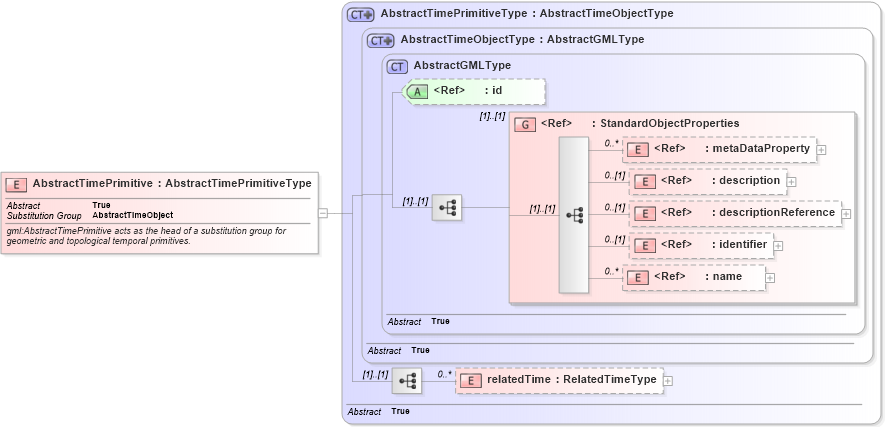The width and height of the screenshot is (886, 427).
Task: Click the A attribute icon beside id
Action: 417,92
